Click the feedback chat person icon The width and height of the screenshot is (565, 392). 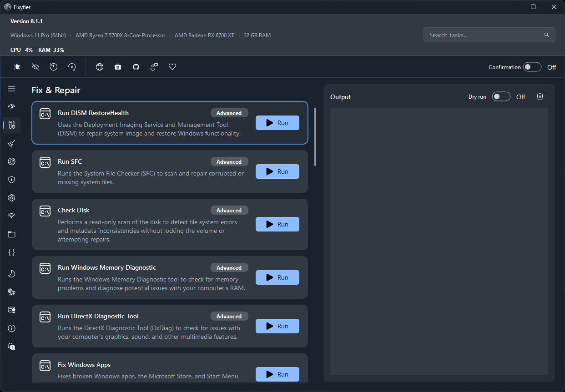click(x=154, y=67)
